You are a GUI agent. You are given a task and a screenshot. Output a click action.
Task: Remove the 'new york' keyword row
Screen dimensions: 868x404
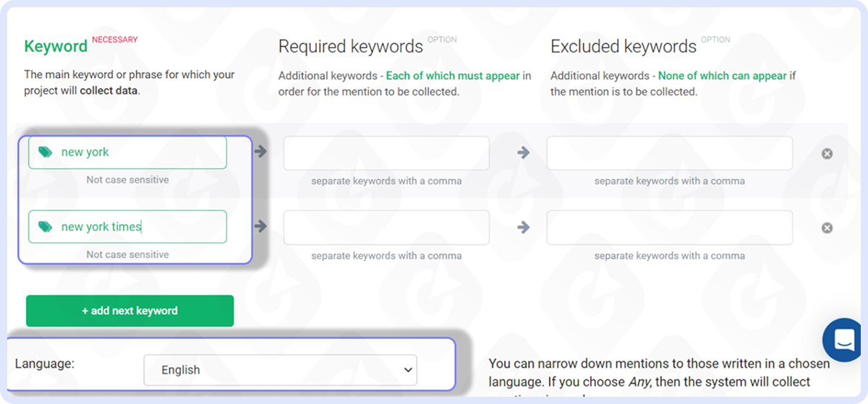(827, 154)
